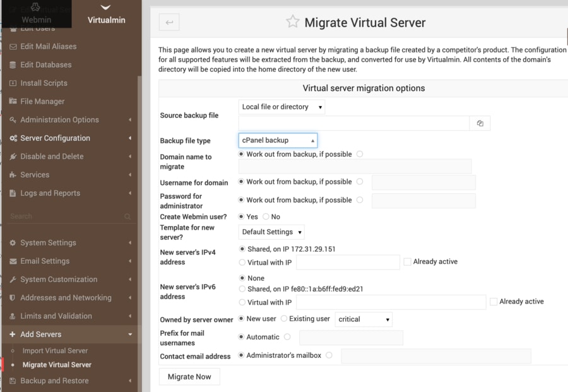Select IPv6 Shared on IP fe80 option
The width and height of the screenshot is (568, 392).
point(242,288)
